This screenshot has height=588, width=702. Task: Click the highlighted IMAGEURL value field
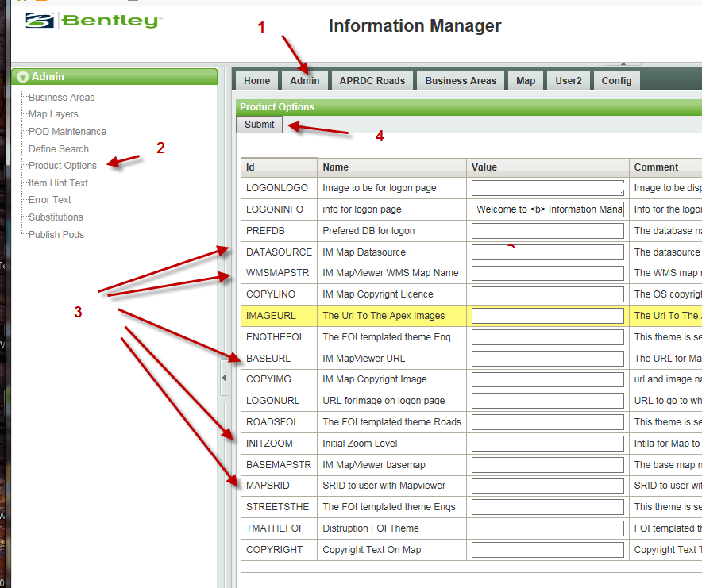tap(548, 316)
